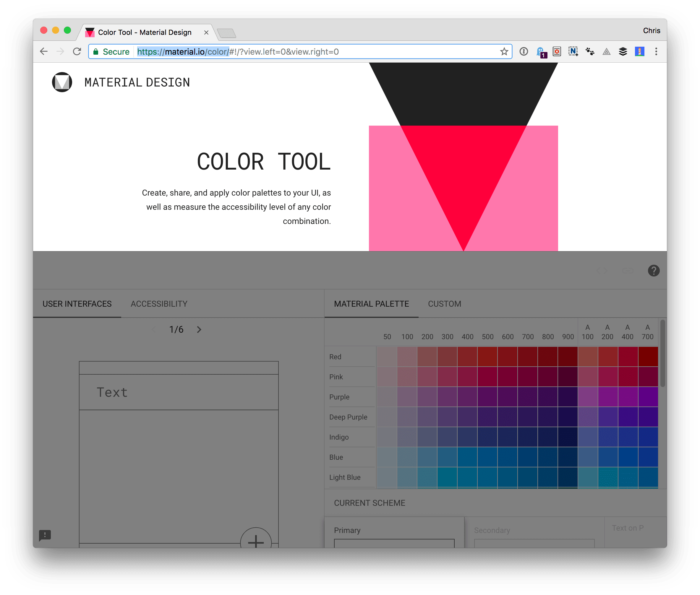The image size is (700, 595).
Task: Open the Lighthouse extension icon
Action: [x=640, y=51]
